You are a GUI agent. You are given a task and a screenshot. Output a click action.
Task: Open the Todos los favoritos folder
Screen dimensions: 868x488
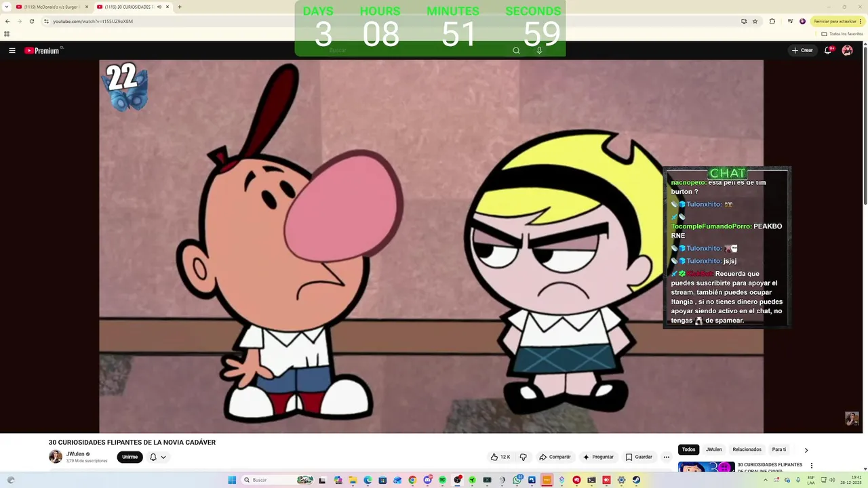click(842, 34)
